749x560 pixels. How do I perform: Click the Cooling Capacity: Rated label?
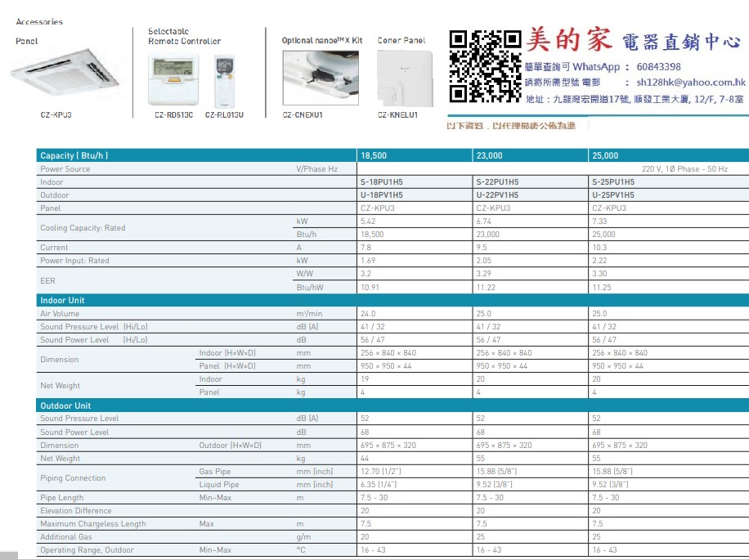(x=83, y=228)
